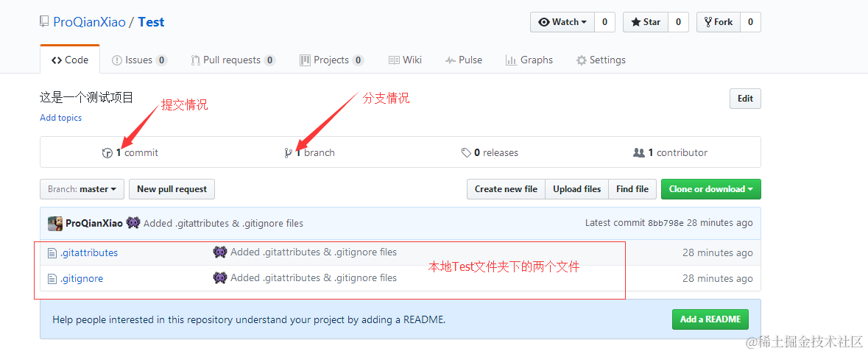Click the Add a README button
This screenshot has height=354, width=868.
(710, 319)
